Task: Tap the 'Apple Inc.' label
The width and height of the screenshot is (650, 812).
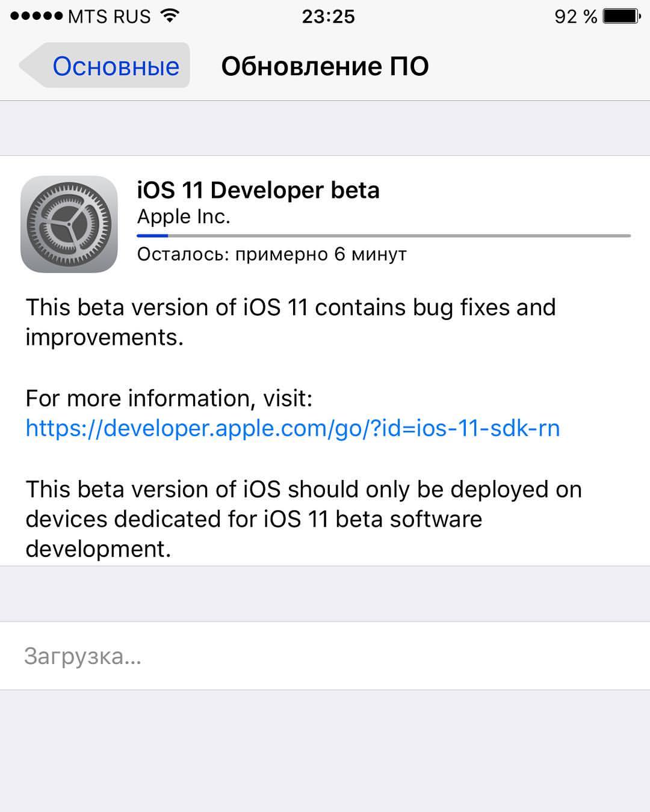Action: [x=184, y=217]
